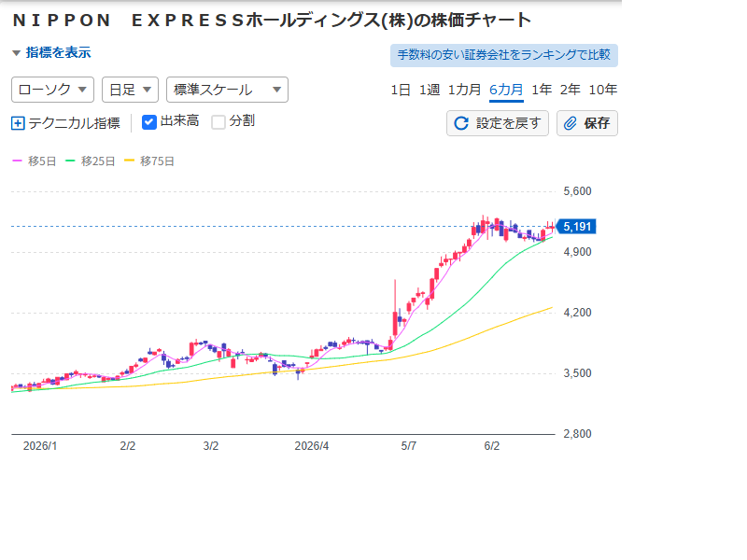747x560 pixels.
Task: Click the 2,800 price axis label
Action: (x=577, y=434)
